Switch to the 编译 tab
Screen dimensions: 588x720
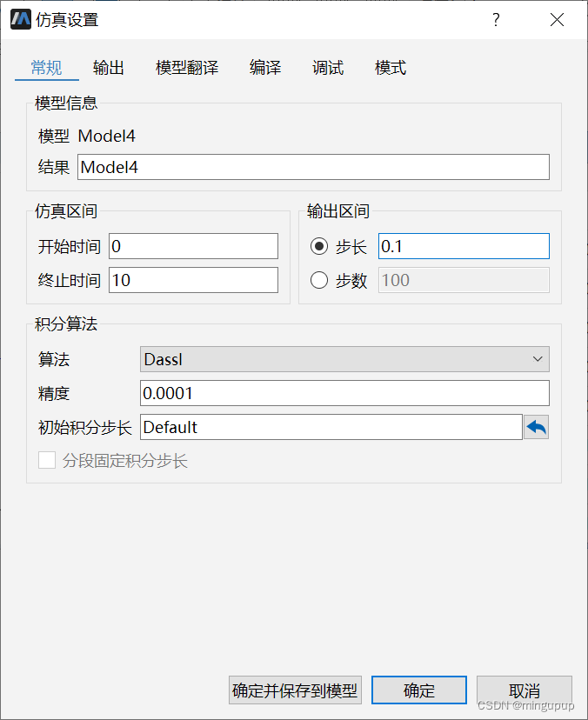coord(264,68)
